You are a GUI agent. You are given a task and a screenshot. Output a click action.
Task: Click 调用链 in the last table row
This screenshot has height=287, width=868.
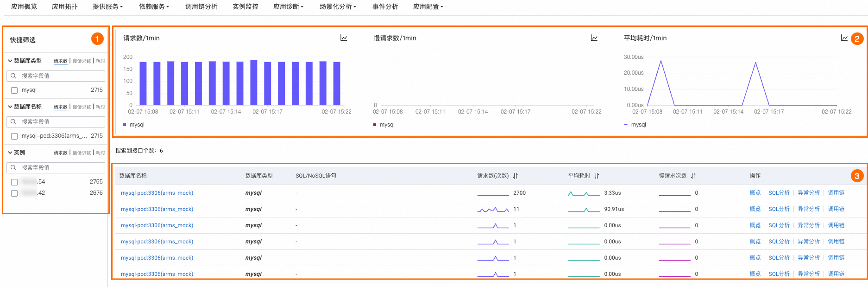(837, 274)
